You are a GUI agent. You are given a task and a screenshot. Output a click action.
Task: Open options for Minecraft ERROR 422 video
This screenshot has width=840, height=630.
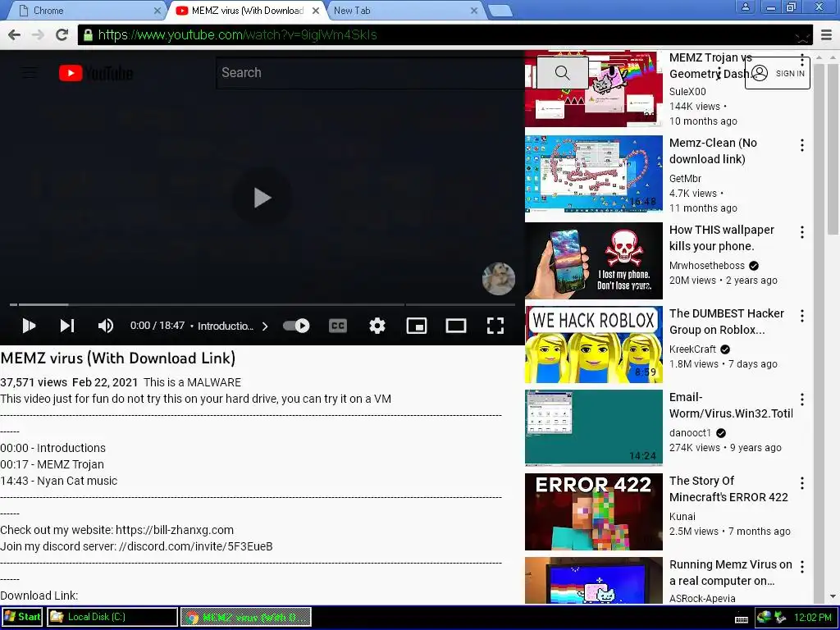coord(802,483)
